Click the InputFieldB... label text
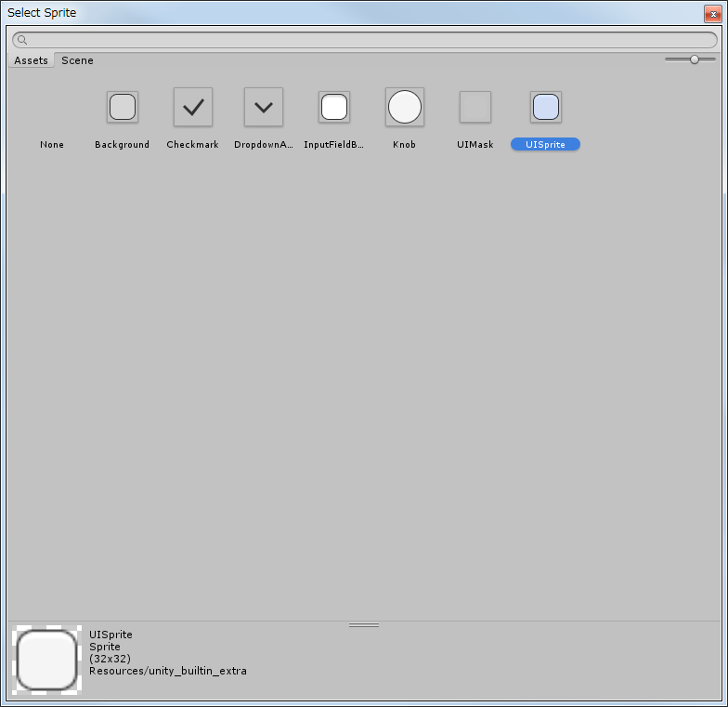This screenshot has width=728, height=707. tap(334, 145)
